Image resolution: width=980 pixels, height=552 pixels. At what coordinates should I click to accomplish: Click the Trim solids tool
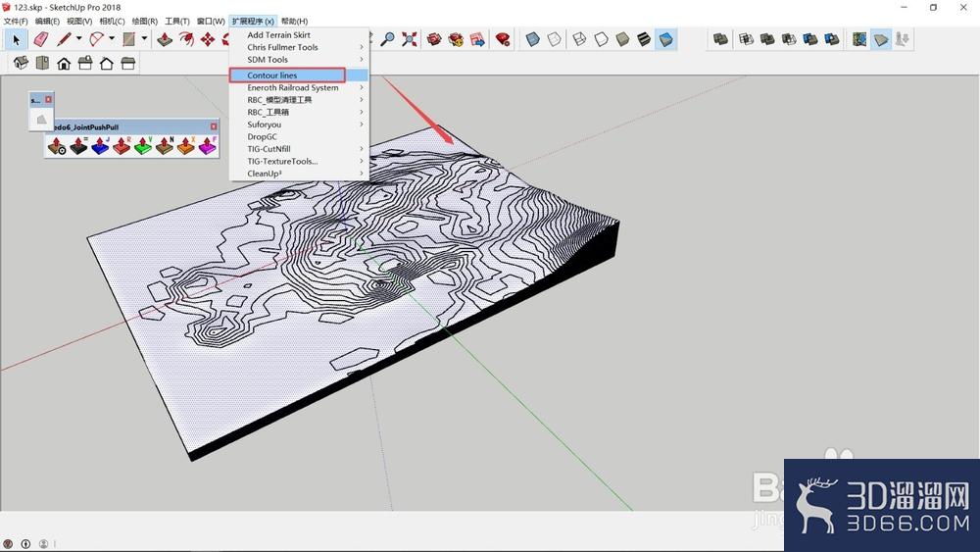coord(810,39)
